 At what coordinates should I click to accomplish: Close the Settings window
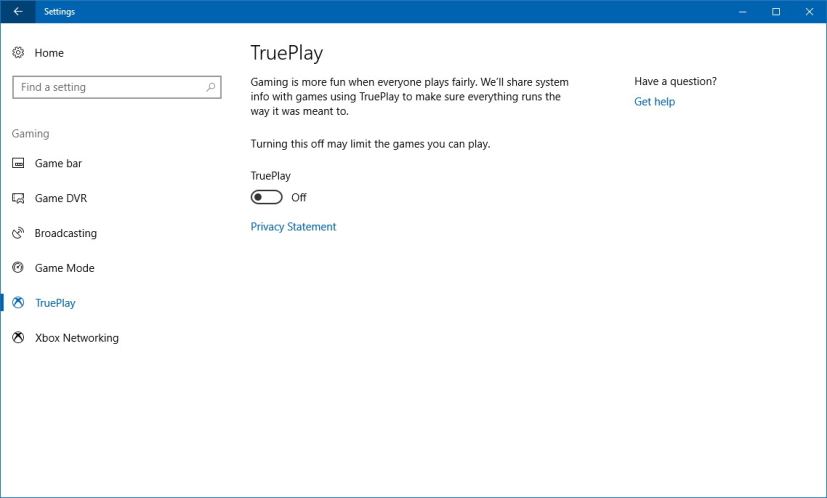(810, 12)
